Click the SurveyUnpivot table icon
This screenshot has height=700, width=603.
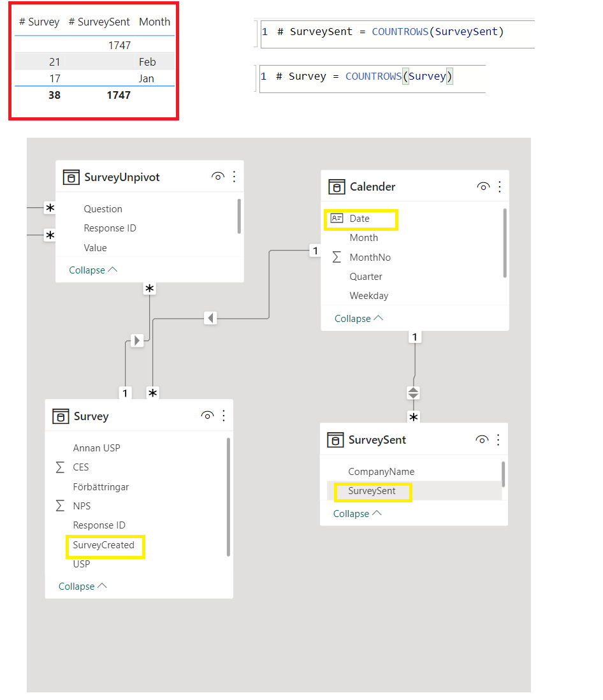pyautogui.click(x=71, y=177)
